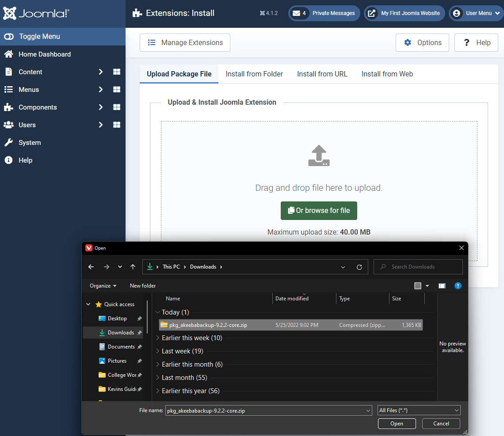Expand Last week group
504x436 pixels.
[x=157, y=351]
